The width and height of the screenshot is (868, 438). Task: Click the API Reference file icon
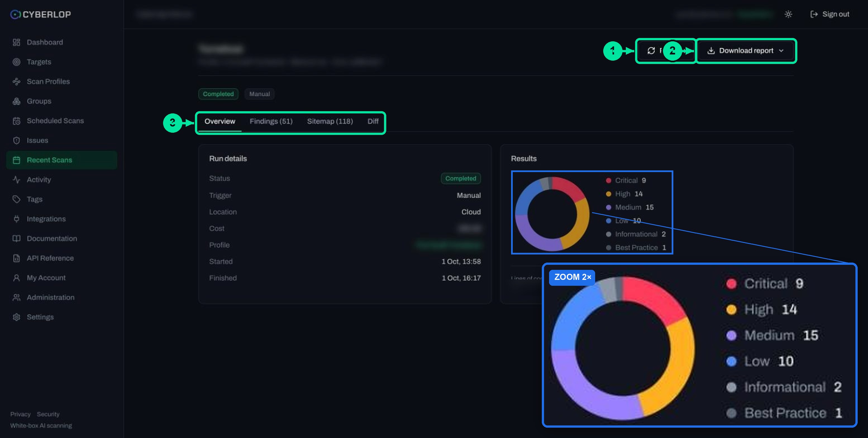[16, 258]
